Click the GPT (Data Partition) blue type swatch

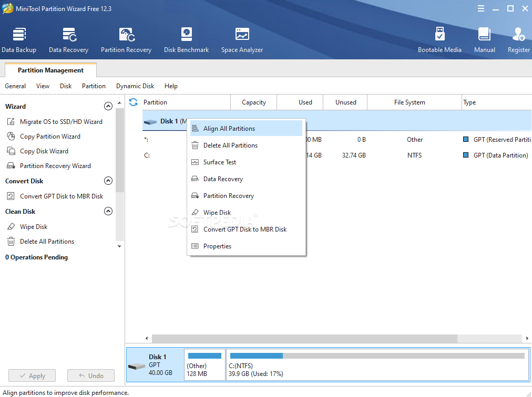pyautogui.click(x=466, y=155)
